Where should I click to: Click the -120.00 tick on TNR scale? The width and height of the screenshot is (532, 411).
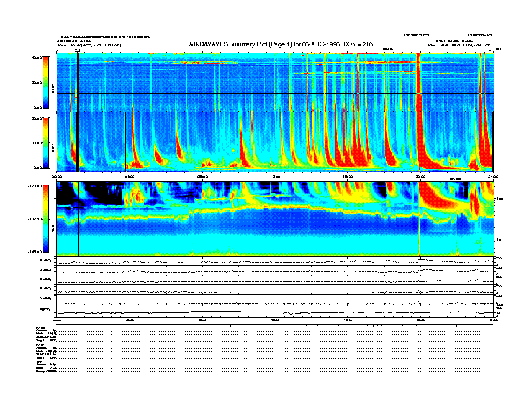35,186
